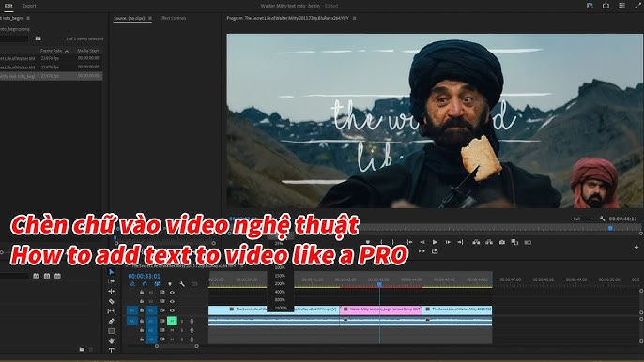Choose 400% in zoom level list

coord(280,292)
